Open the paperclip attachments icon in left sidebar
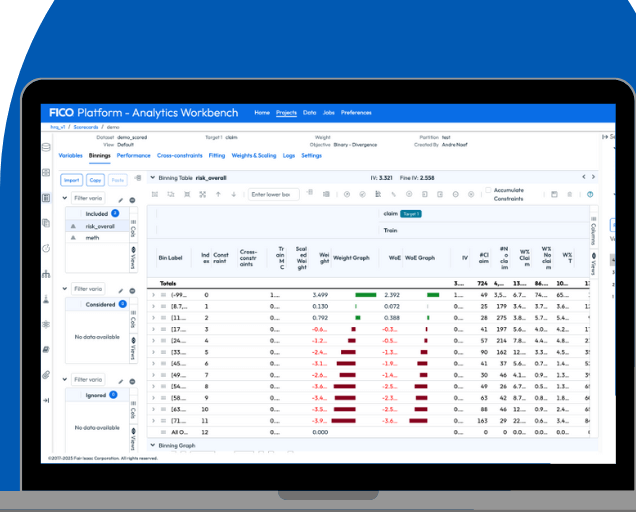The height and width of the screenshot is (512, 636). pyautogui.click(x=46, y=375)
